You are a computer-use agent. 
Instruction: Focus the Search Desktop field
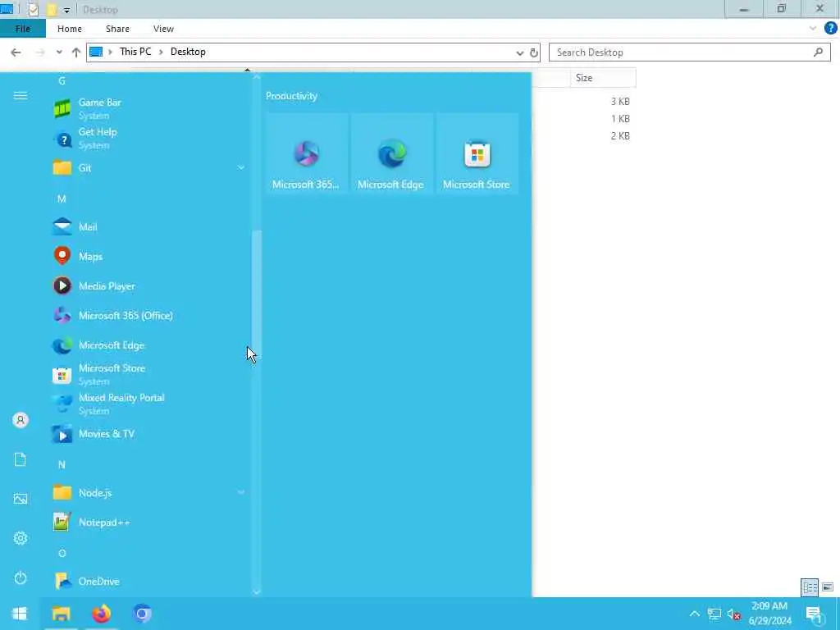689,52
